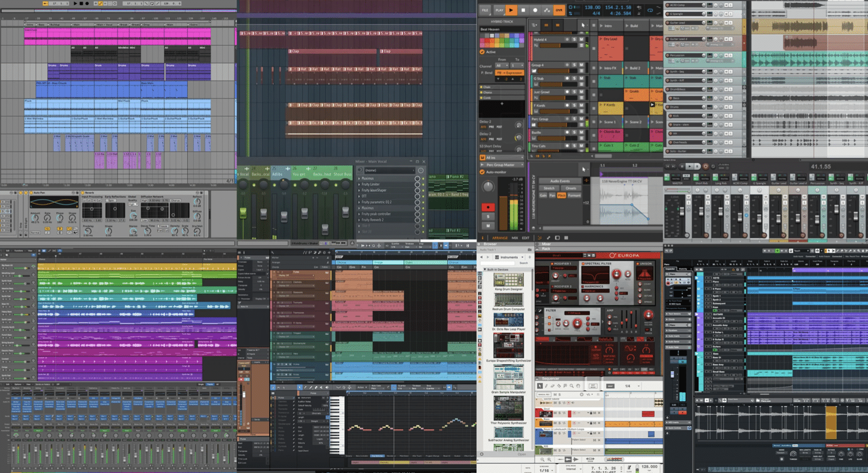This screenshot has height=473, width=868.
Task: Open the (none) preset dropdown in FL Mixer
Action: pyautogui.click(x=389, y=170)
